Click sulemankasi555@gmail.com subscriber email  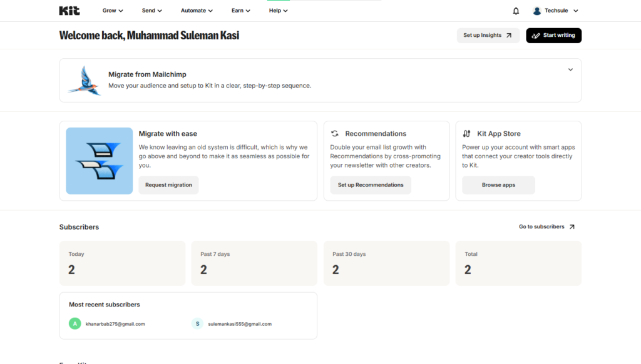(x=240, y=324)
